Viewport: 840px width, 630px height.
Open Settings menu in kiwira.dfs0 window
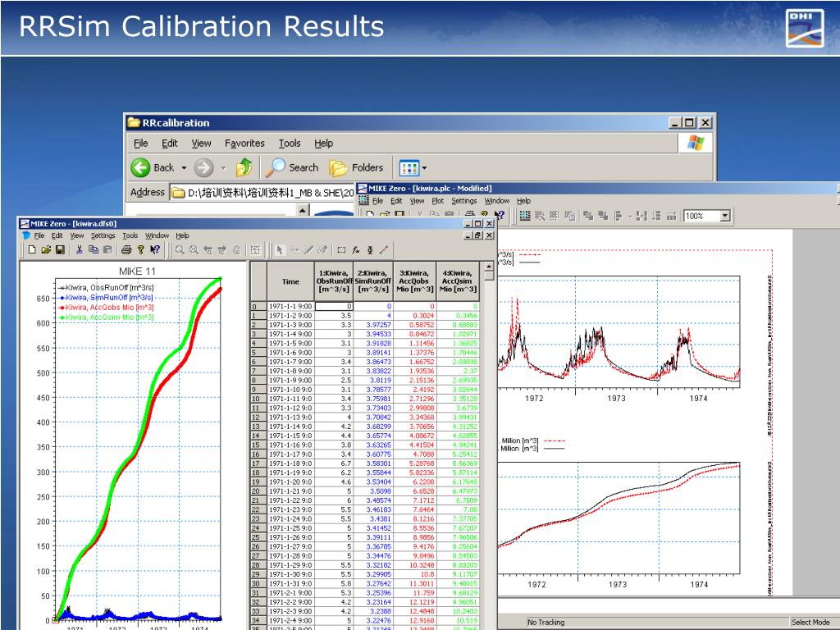point(103,235)
